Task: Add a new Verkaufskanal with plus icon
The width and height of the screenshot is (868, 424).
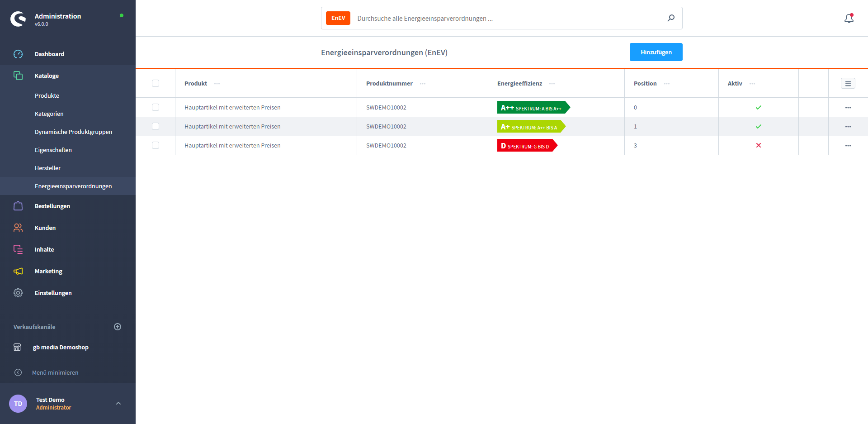Action: (118, 327)
